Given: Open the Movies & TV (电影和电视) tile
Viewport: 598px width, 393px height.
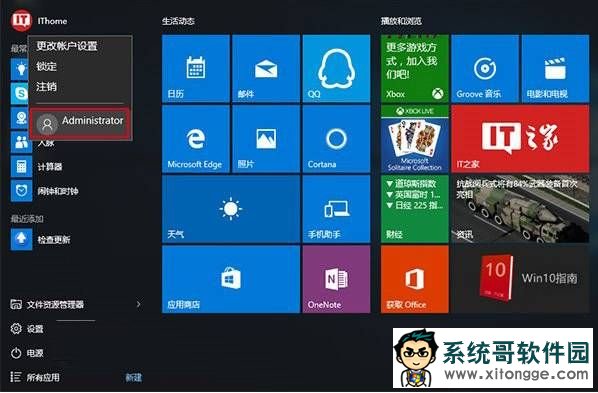Looking at the screenshot, I should [x=555, y=69].
